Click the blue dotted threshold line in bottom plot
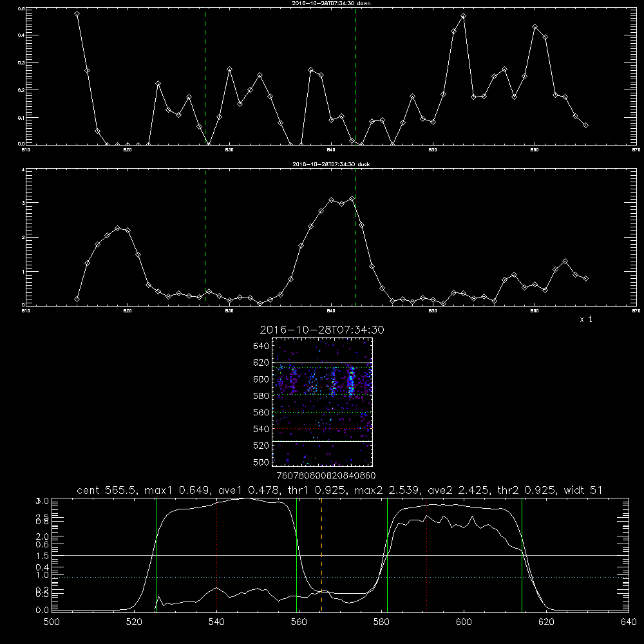Viewport: 644px width, 644px height. (340, 577)
